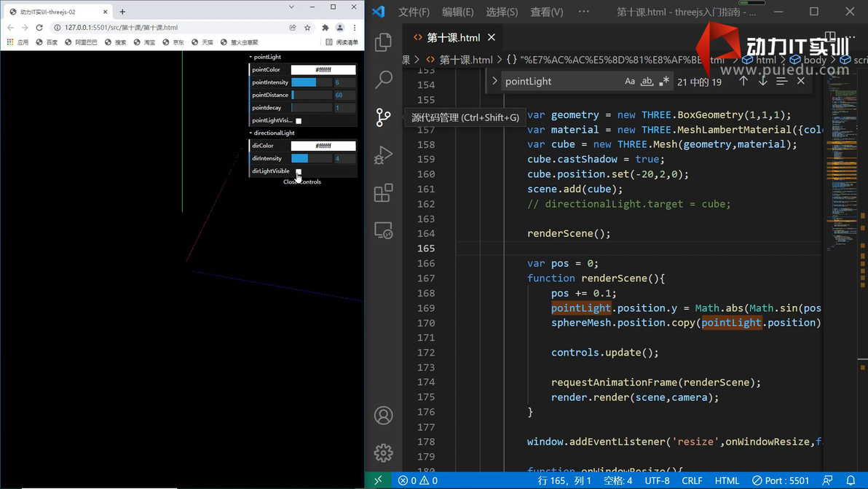The image size is (868, 489).
Task: Open the Source Control view
Action: coord(383,117)
